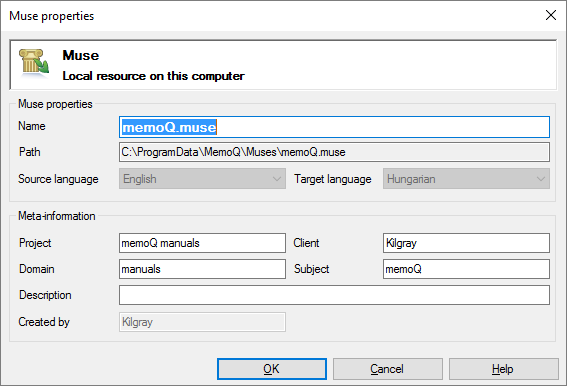Confirm changes with the OK button
Screen dimensions: 567x386
[x=272, y=369]
